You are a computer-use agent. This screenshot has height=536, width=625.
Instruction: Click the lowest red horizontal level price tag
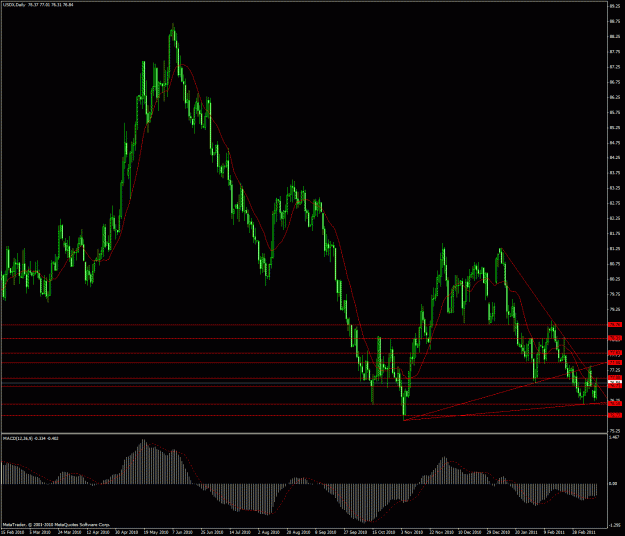point(615,415)
